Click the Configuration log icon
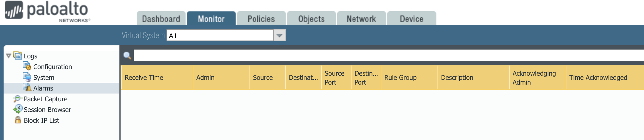Screen dimensions: 644x140 27,66
